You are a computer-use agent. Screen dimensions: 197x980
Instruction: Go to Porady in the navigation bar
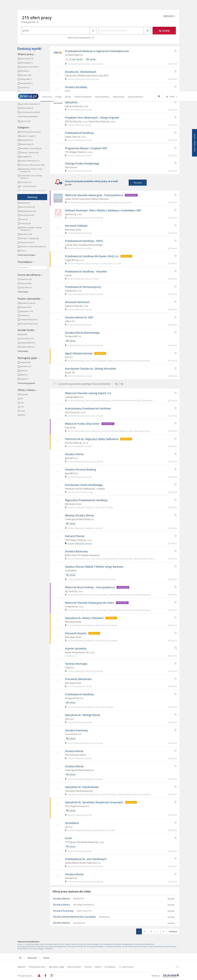click(x=58, y=97)
